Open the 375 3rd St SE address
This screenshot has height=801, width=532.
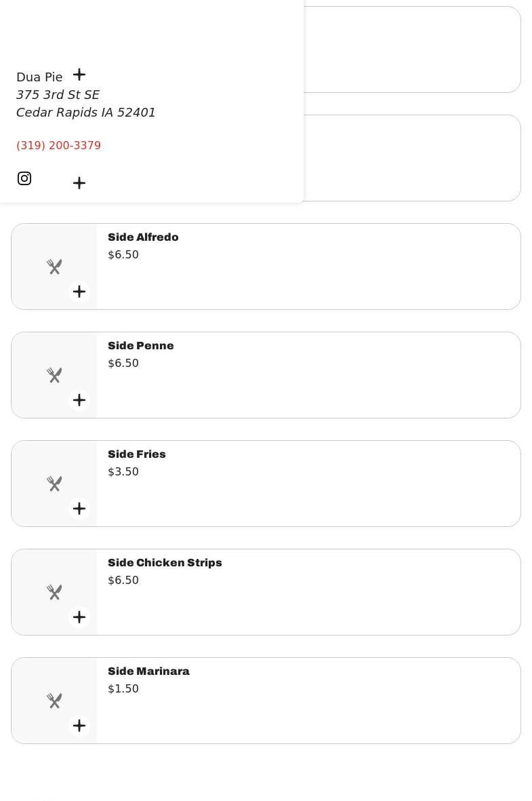58,95
